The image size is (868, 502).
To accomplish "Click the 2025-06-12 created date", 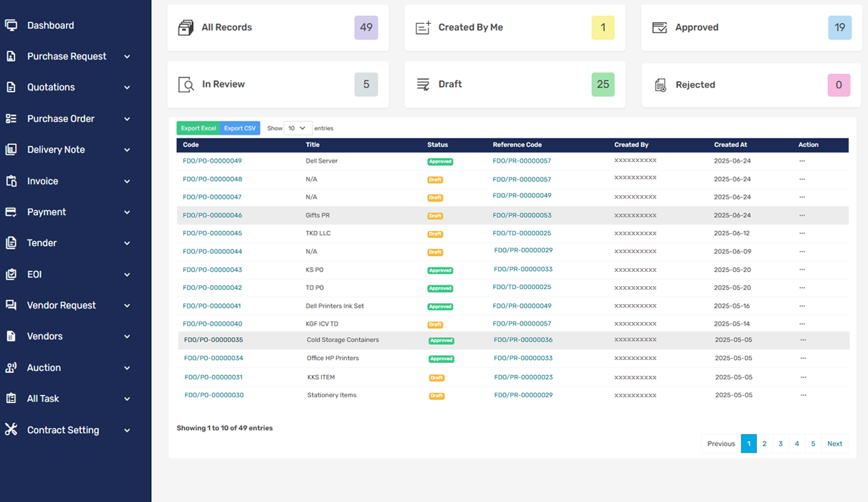I will [733, 233].
